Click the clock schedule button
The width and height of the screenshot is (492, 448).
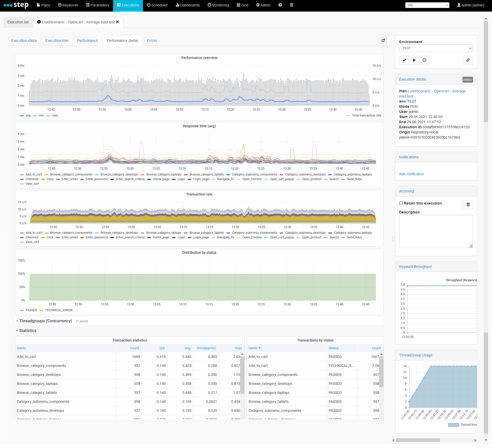coord(424,60)
